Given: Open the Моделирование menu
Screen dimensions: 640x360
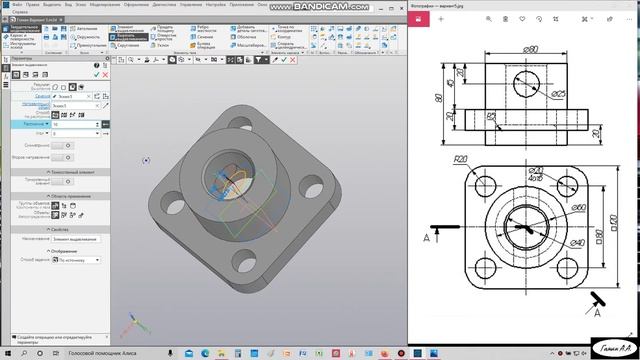Looking at the screenshot, I should [x=104, y=4].
